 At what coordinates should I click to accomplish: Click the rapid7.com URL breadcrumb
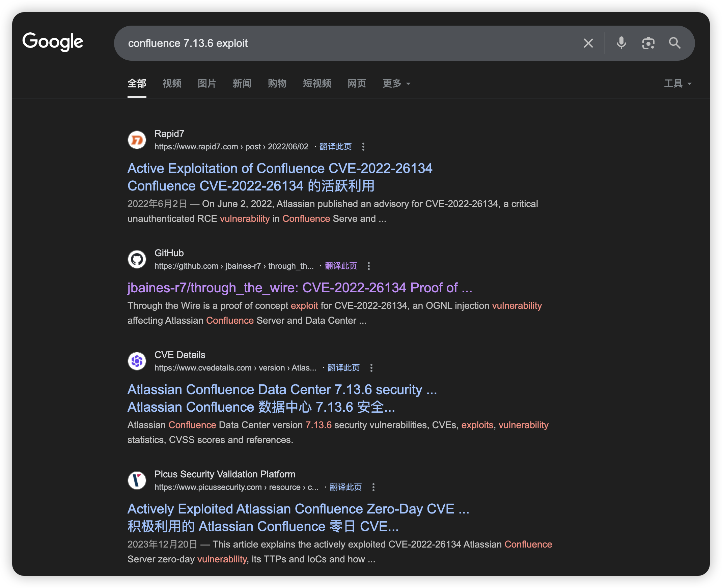point(231,147)
